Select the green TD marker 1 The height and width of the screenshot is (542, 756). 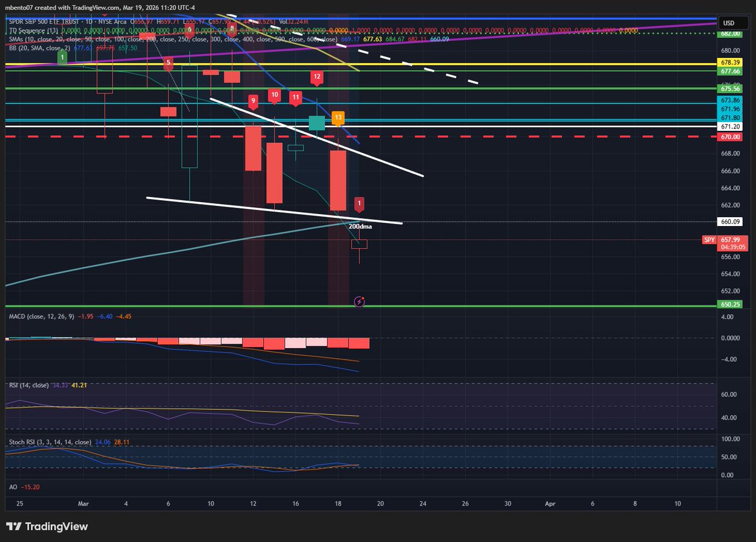[62, 57]
